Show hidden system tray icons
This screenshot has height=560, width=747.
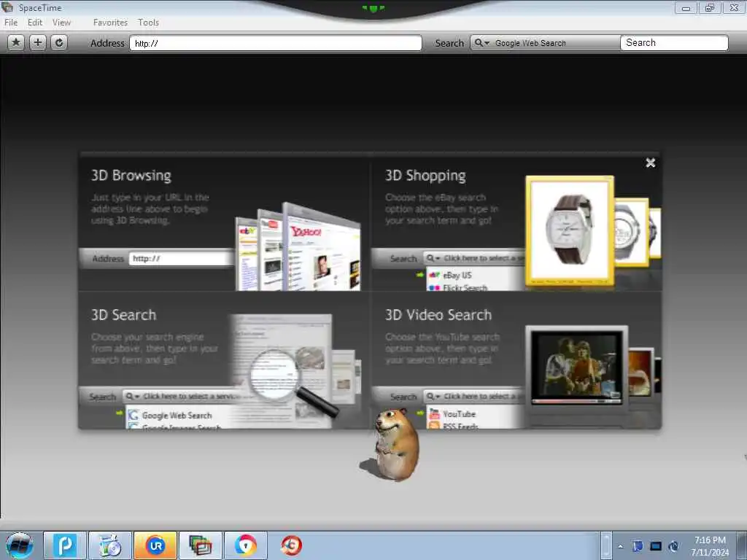point(620,546)
